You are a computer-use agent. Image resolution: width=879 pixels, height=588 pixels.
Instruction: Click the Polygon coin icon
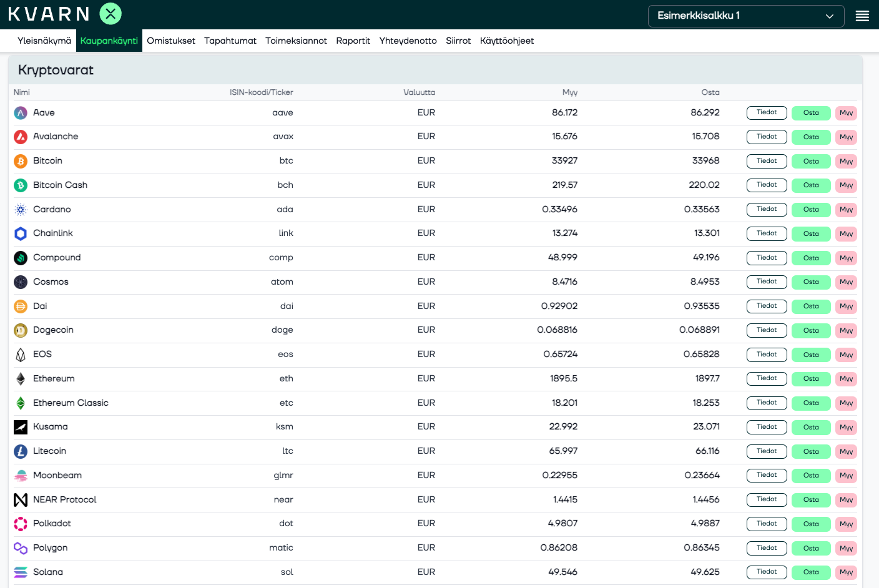coord(21,548)
